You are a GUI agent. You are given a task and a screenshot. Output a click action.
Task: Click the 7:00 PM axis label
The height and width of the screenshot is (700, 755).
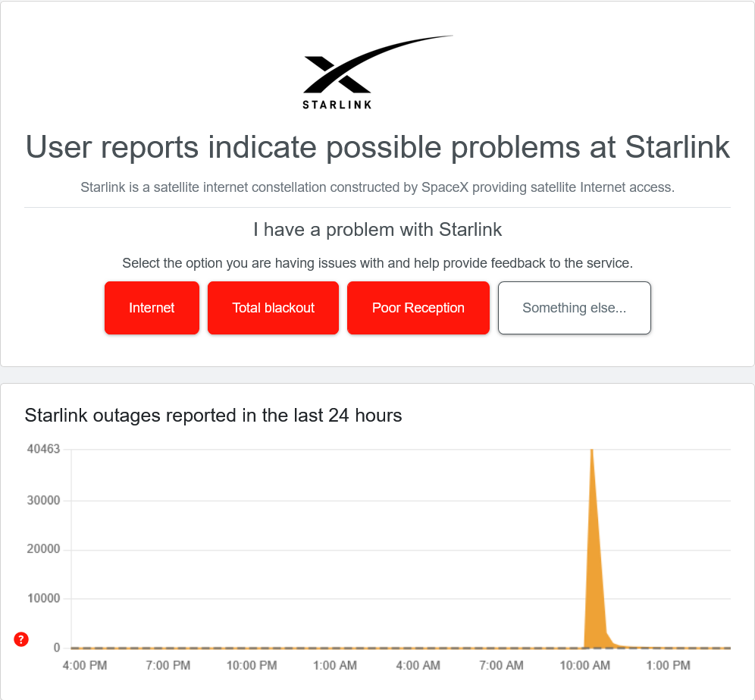(x=167, y=665)
